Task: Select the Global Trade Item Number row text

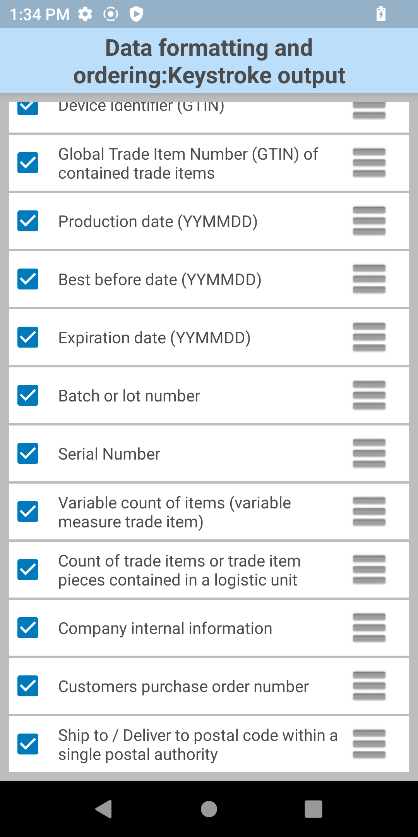Action: 188,163
